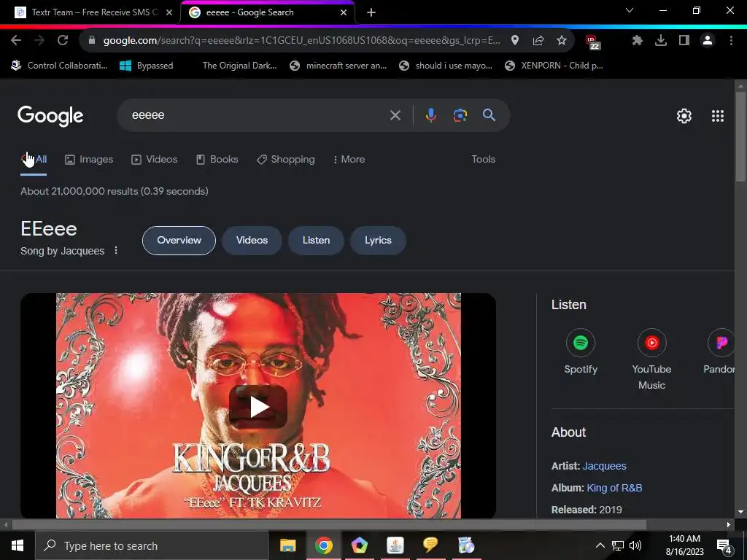
Task: Bookmark this page with star icon
Action: 562,41
